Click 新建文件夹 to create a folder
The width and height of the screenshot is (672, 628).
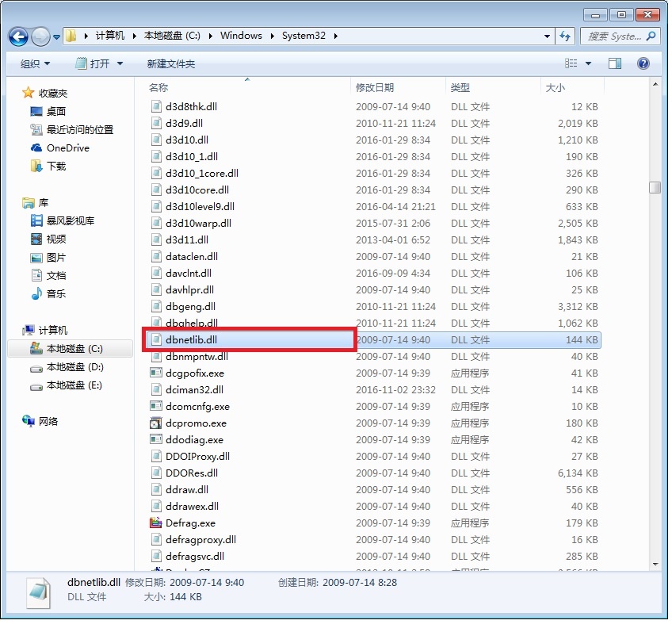click(x=170, y=63)
